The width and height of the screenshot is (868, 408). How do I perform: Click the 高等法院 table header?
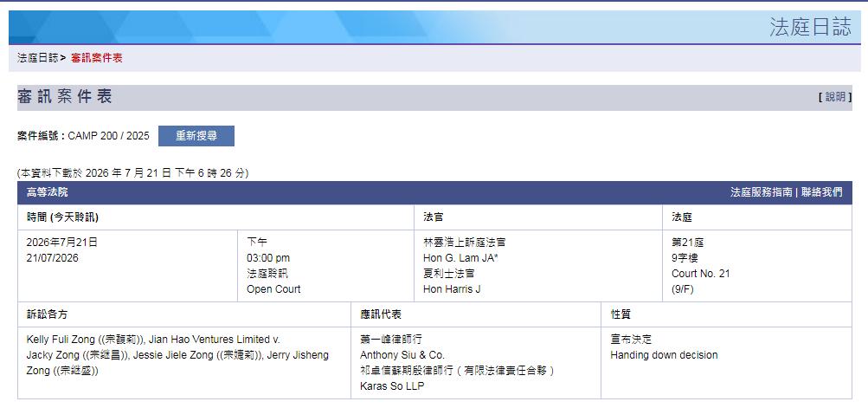pos(48,192)
